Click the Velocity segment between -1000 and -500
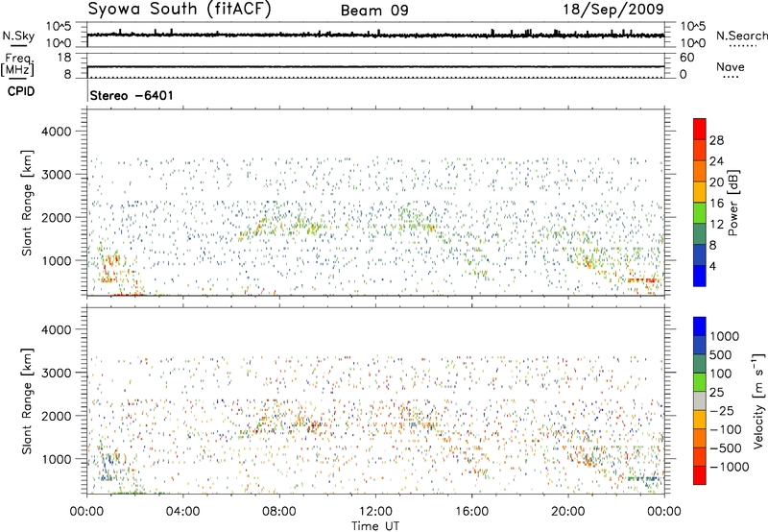 [x=700, y=456]
